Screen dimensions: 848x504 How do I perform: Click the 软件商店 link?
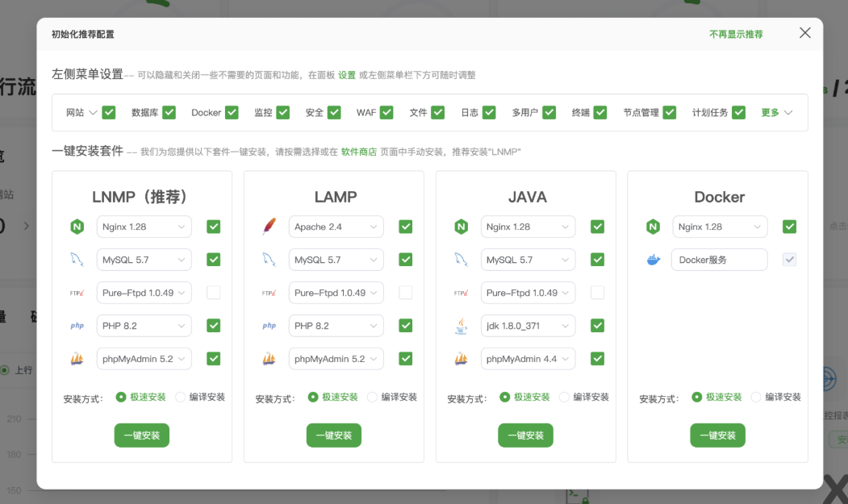(x=358, y=151)
